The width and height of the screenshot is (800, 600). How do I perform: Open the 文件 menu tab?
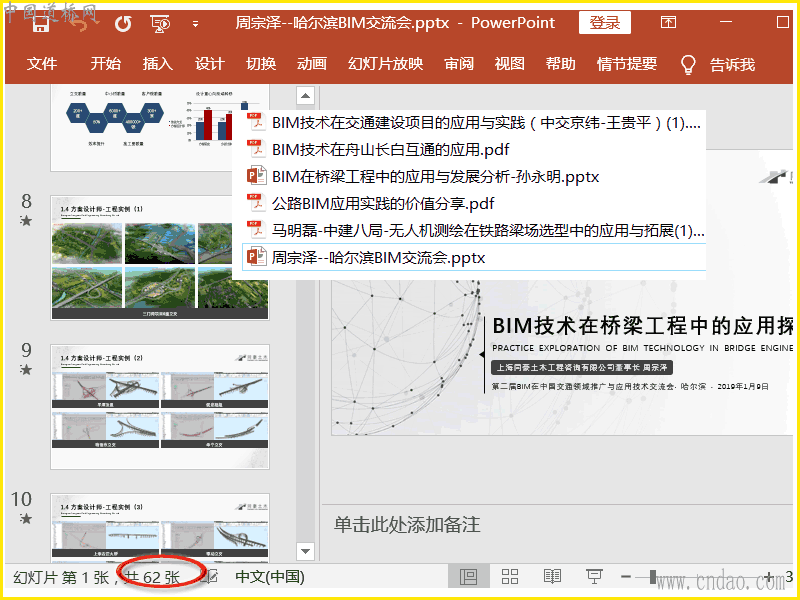[x=42, y=64]
